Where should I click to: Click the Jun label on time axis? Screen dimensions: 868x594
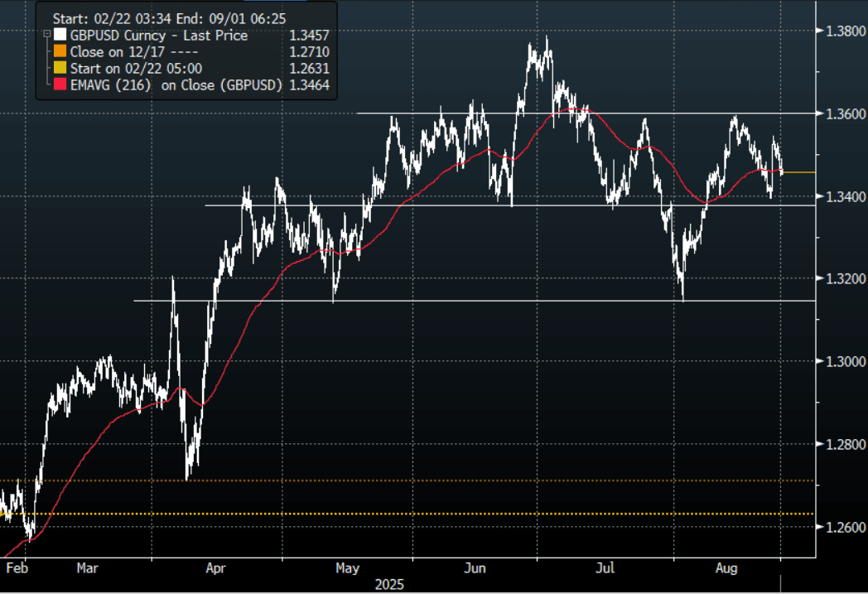(475, 568)
